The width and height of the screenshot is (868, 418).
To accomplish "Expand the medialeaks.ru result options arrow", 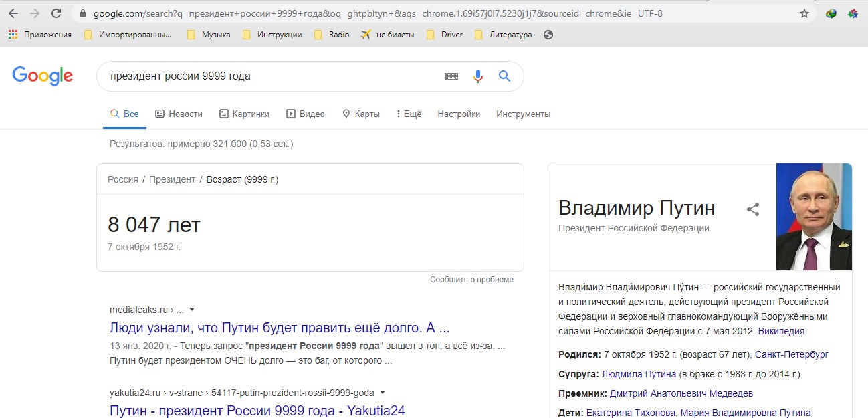I will pos(192,310).
